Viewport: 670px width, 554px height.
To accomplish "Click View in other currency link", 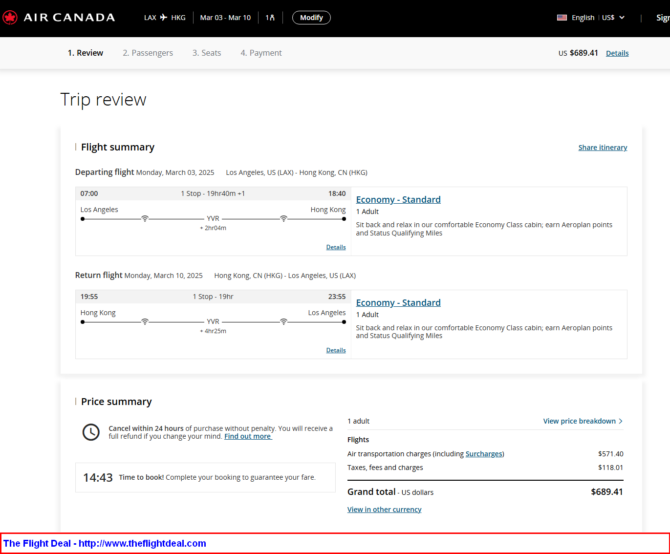I will point(384,509).
